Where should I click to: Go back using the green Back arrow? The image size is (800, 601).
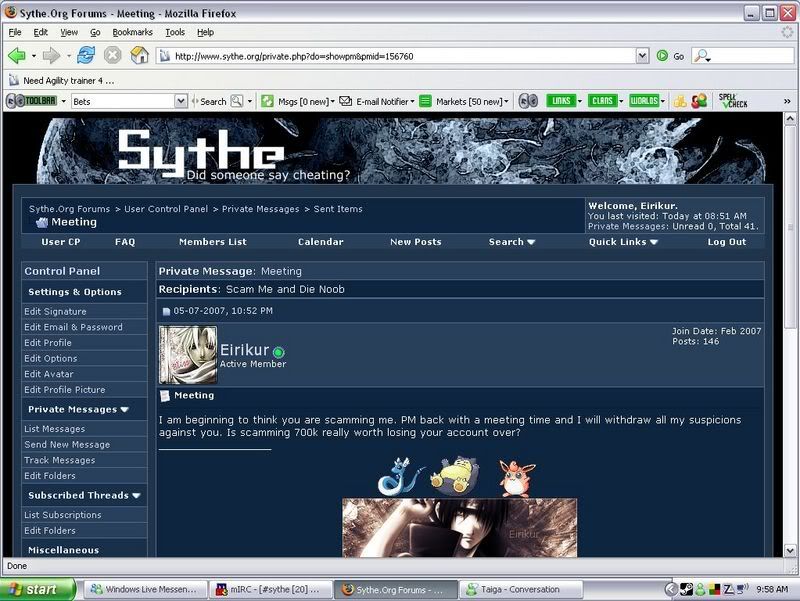[16, 55]
